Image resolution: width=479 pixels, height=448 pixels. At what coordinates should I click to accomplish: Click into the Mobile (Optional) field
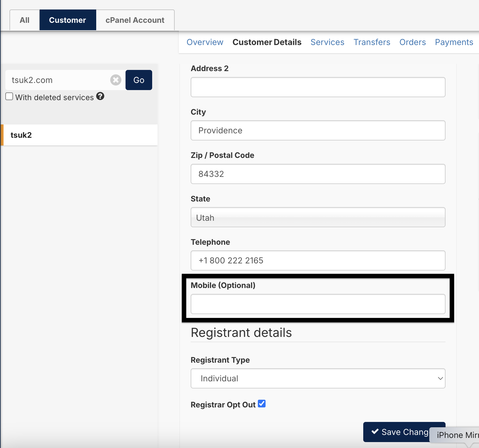tap(318, 304)
